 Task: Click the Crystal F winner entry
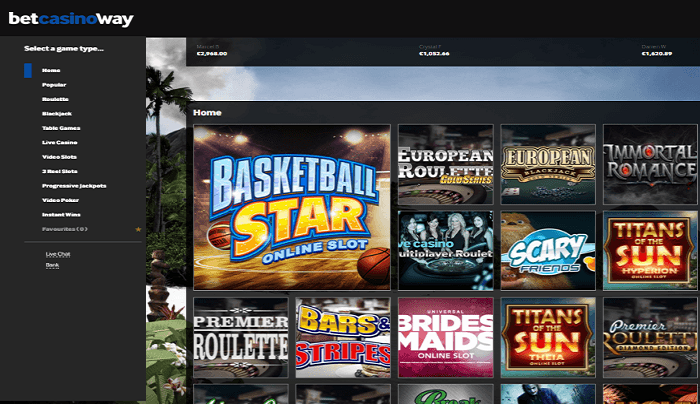point(434,50)
